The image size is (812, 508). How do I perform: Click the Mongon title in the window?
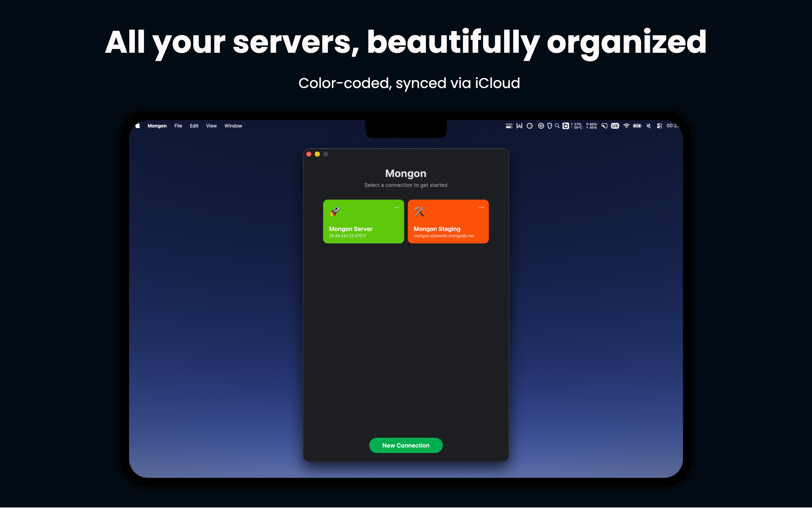[x=406, y=173]
